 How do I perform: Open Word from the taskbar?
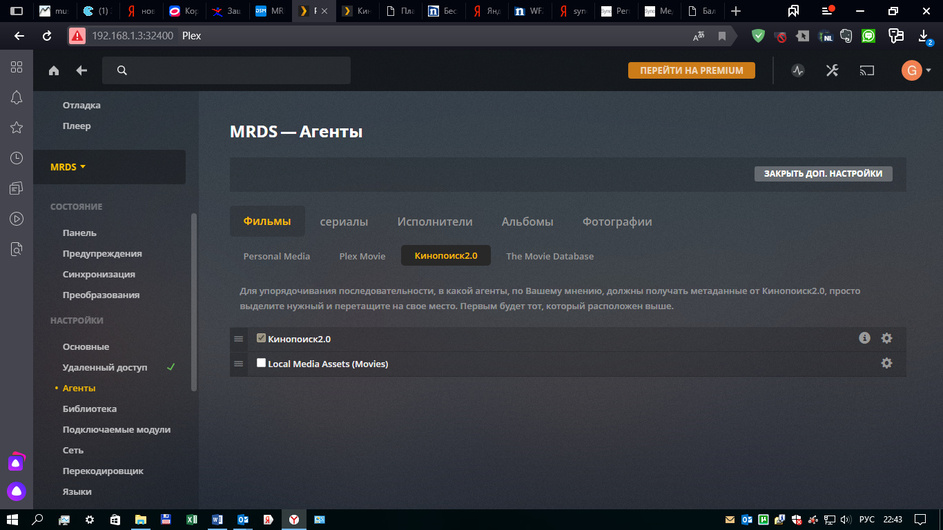[217, 519]
